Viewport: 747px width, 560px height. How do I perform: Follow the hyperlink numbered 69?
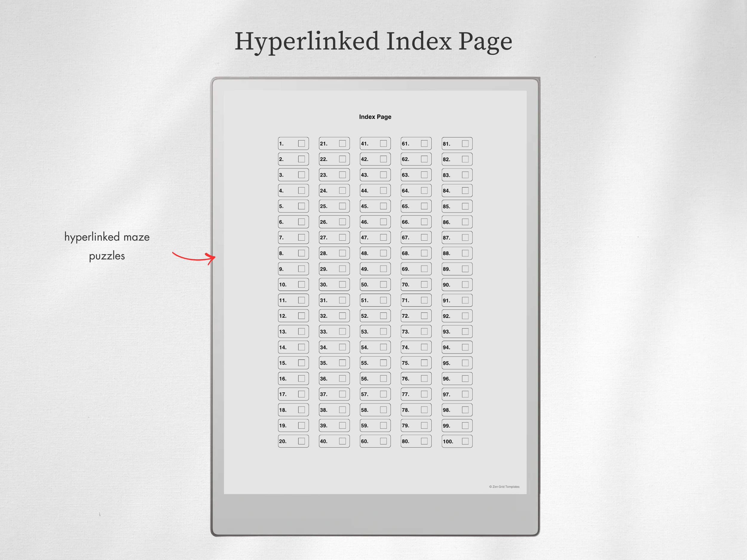416,269
